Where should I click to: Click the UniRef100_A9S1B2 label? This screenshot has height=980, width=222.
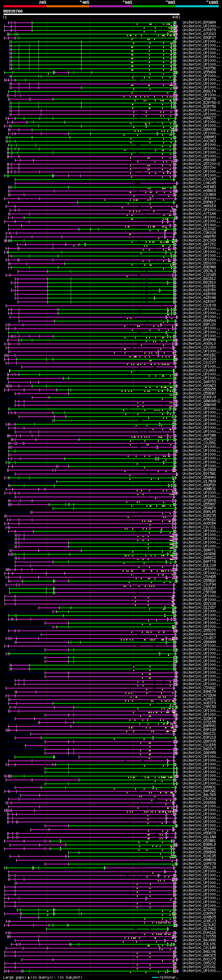click(x=199, y=355)
